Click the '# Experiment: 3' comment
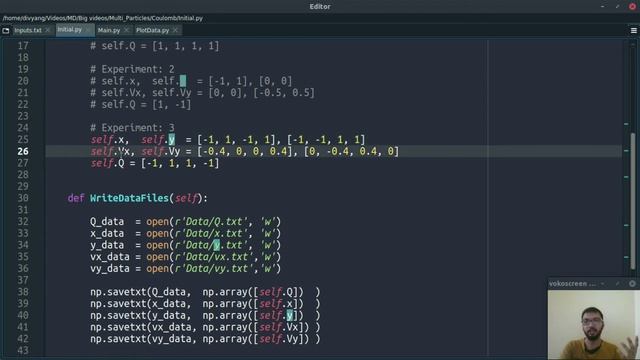Screen dimensions: 640x360 pos(132,128)
